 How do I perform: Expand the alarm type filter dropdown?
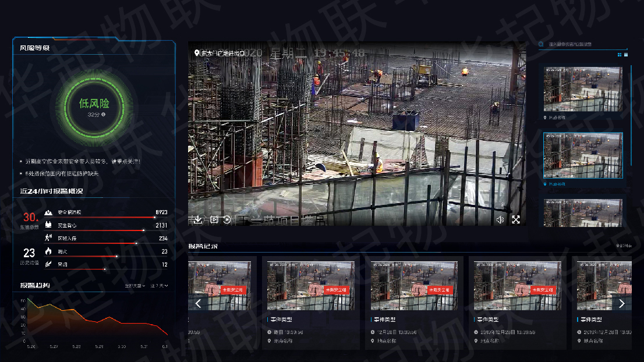pos(135,286)
